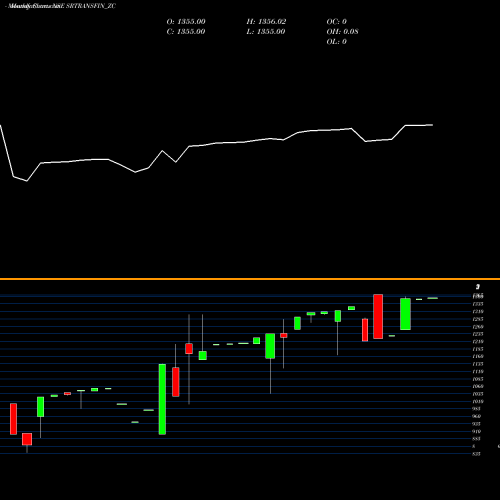Click the 835 price axis label
The width and height of the screenshot is (500, 500).
pyautogui.click(x=476, y=454)
